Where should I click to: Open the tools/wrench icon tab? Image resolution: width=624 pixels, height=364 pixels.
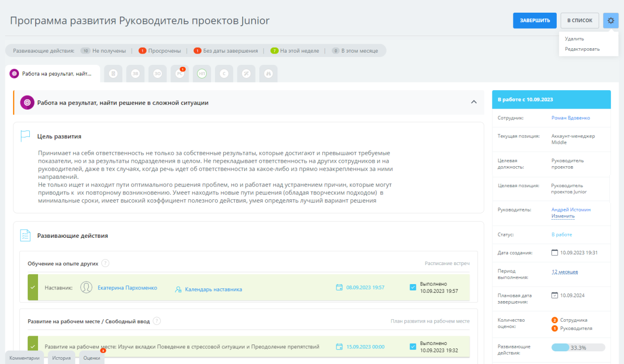point(246,74)
